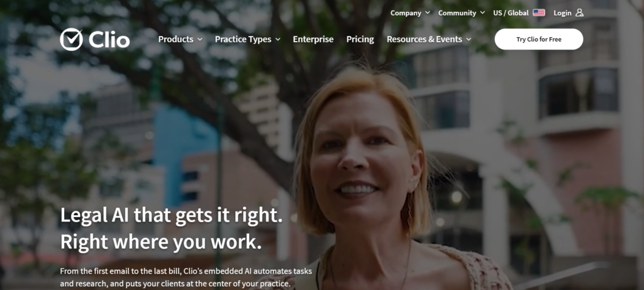Select the US / Global region link
Viewport: 644px width, 290px height.
pos(511,13)
